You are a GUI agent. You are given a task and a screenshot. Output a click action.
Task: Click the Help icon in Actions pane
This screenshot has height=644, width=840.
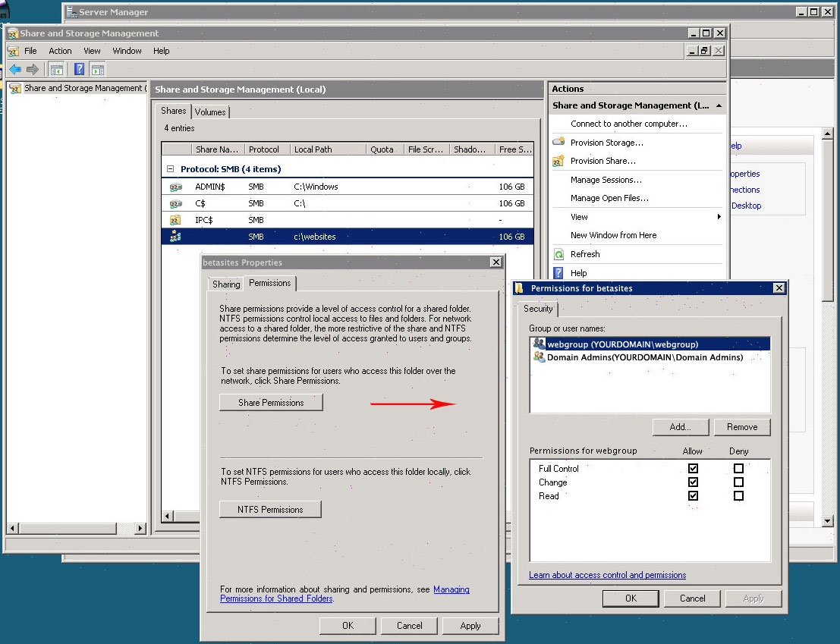pos(558,273)
